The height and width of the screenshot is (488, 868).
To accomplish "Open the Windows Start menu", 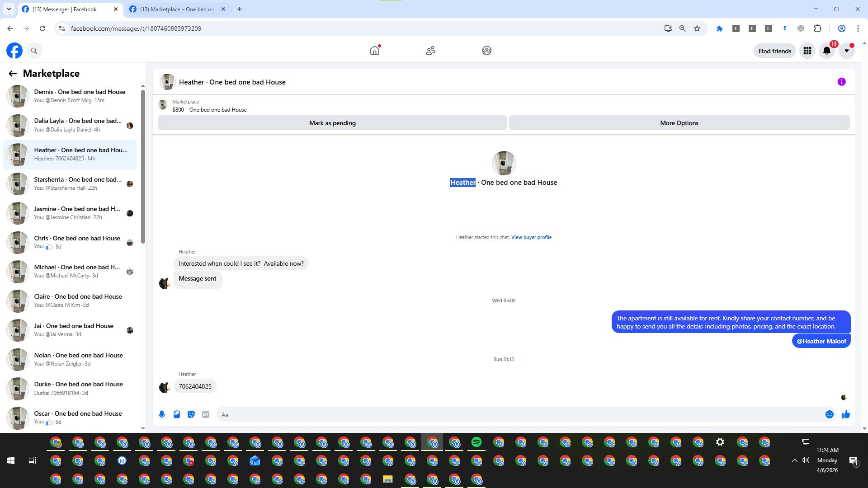I will [11, 460].
